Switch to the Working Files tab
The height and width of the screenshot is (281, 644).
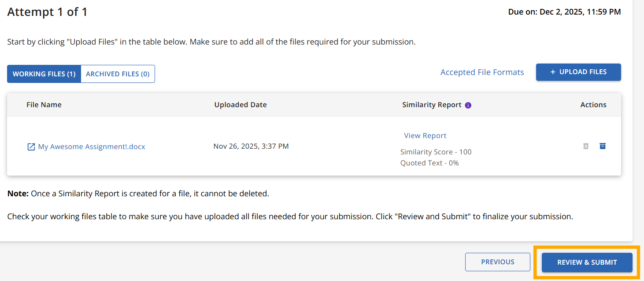click(x=44, y=74)
